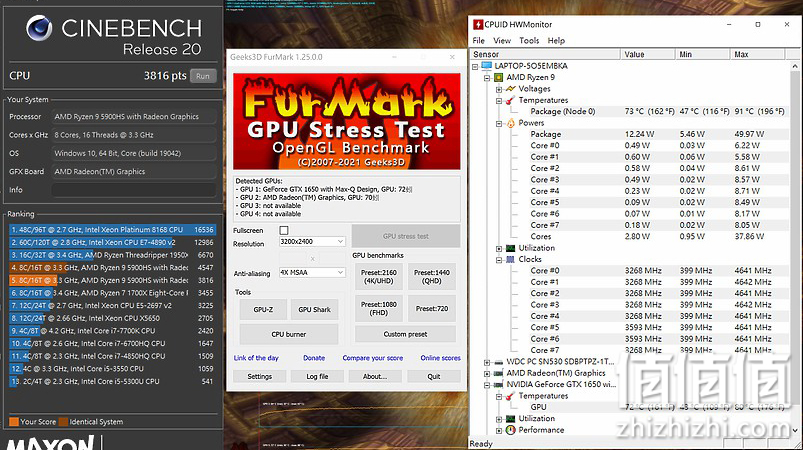Click the Powers flame icon
This screenshot has height=450, width=803.
[511, 123]
